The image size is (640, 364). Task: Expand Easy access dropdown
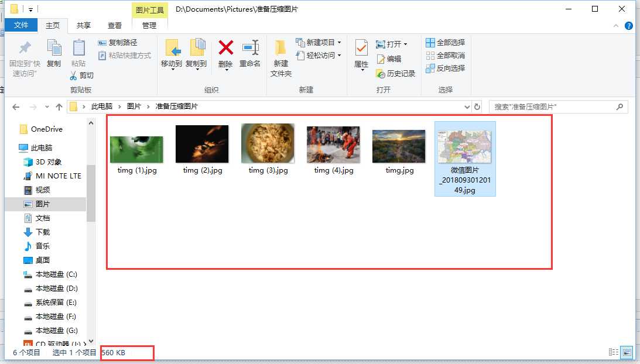(339, 55)
